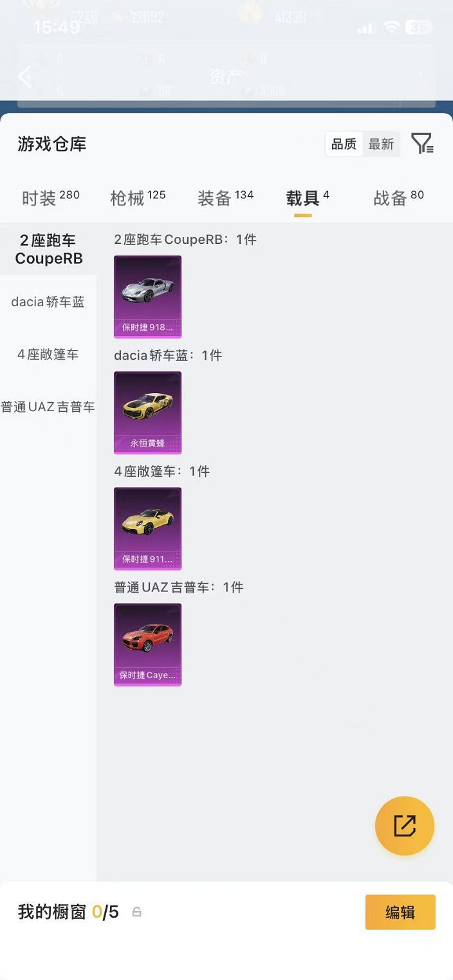This screenshot has height=980, width=453.
Task: Select the 装备 tab
Action: (x=225, y=198)
